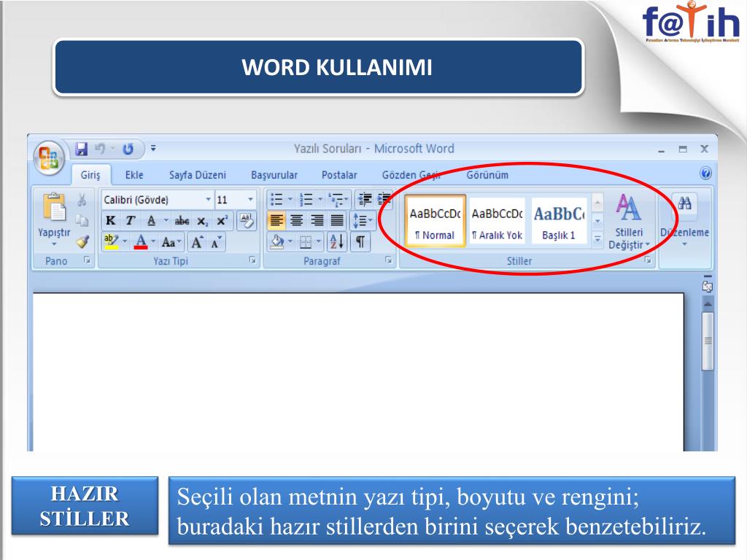Click the Yapıştır paste icon

pyautogui.click(x=54, y=208)
